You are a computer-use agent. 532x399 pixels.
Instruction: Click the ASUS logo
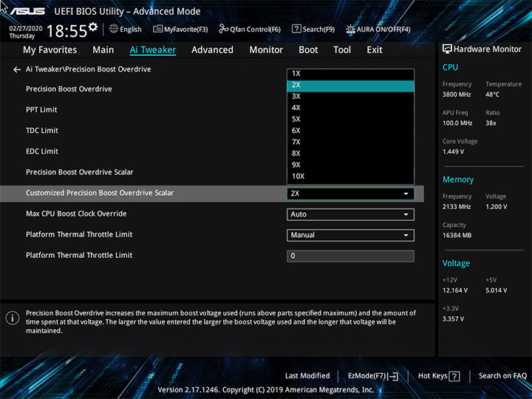[x=27, y=11]
